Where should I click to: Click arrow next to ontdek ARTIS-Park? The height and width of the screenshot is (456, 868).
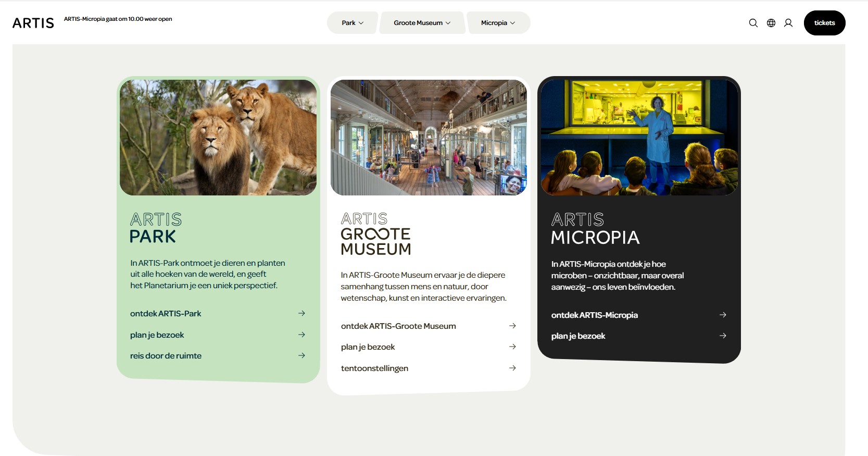[x=301, y=313]
